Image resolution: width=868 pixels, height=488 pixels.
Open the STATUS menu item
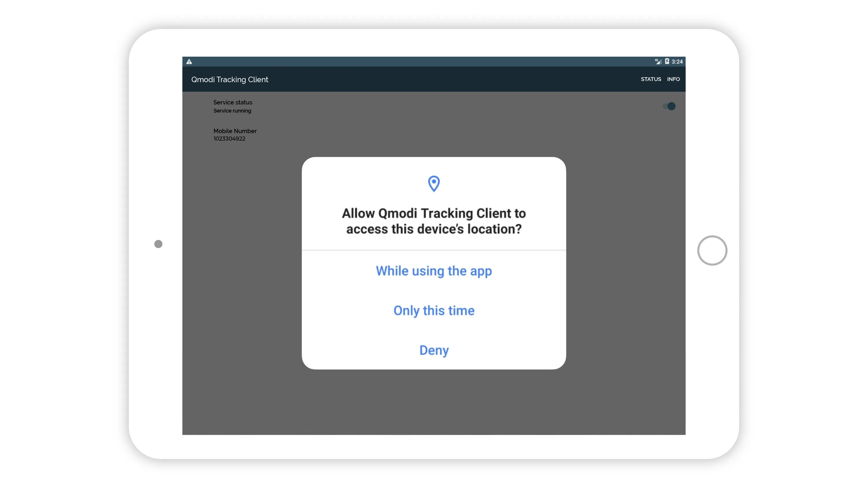click(x=651, y=79)
